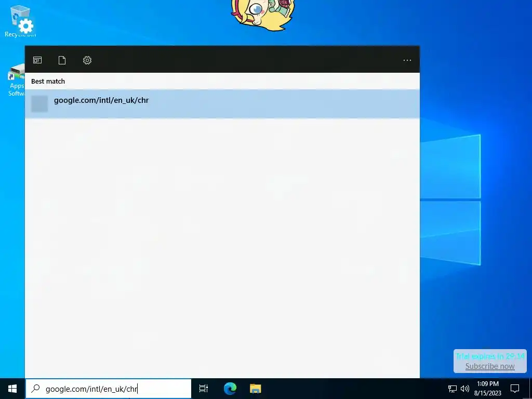Screen dimensions: 532x399
Task: Click the cartoon character image at top
Action: [x=263, y=15]
